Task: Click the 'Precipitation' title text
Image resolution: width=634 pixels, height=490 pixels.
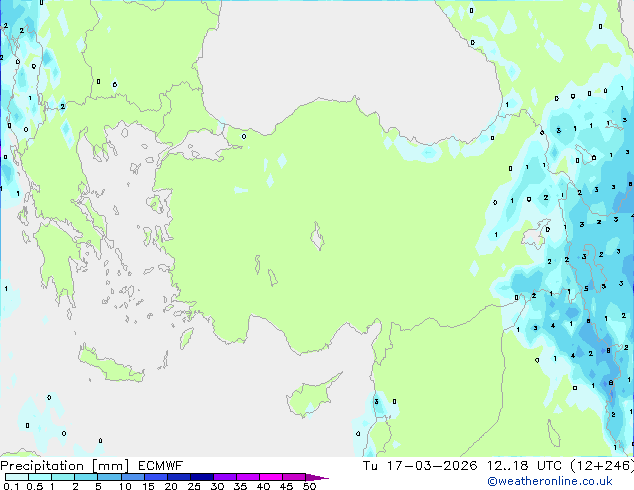Action: (42, 466)
